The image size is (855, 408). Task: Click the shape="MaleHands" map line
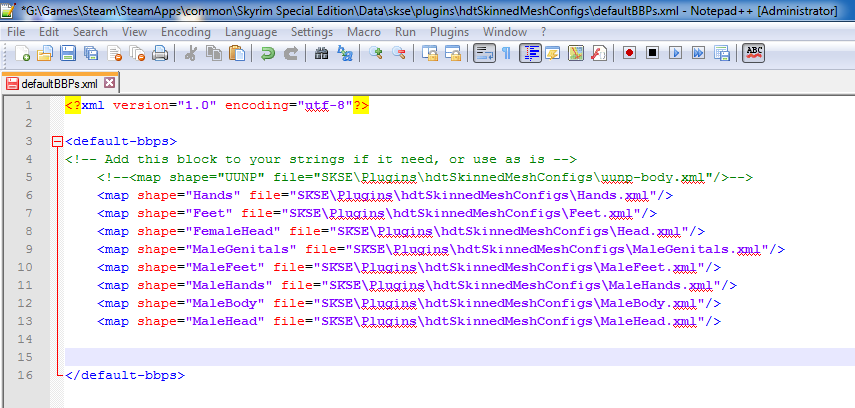click(x=417, y=285)
